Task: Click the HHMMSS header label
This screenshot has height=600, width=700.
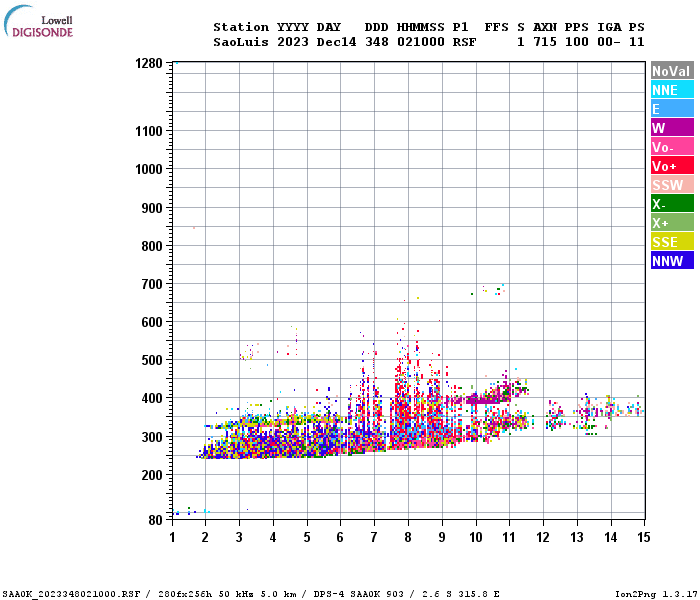Action: tap(421, 27)
